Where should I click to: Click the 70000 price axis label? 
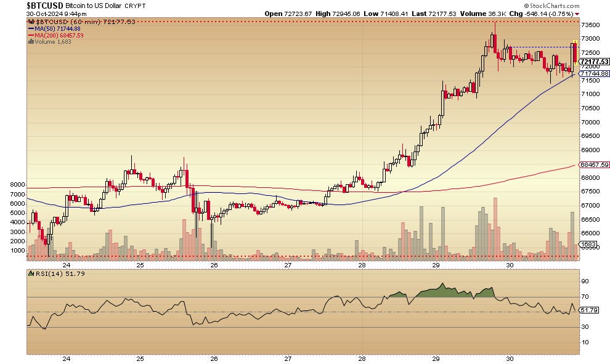click(590, 122)
